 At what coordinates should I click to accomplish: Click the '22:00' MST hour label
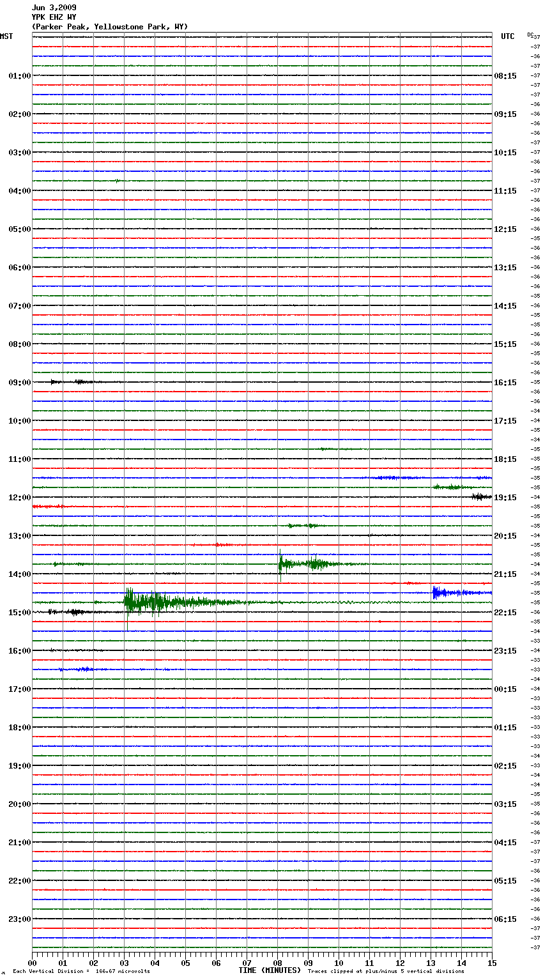pyautogui.click(x=20, y=881)
